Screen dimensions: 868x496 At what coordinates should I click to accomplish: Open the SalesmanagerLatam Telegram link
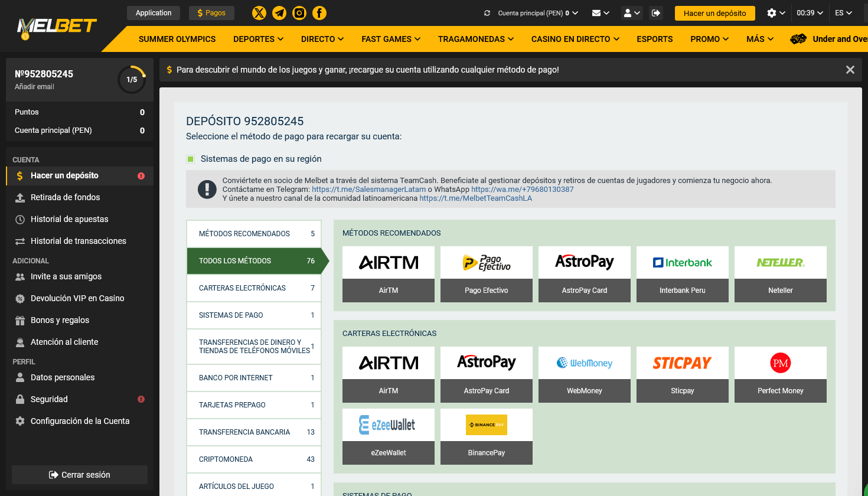pyautogui.click(x=368, y=190)
